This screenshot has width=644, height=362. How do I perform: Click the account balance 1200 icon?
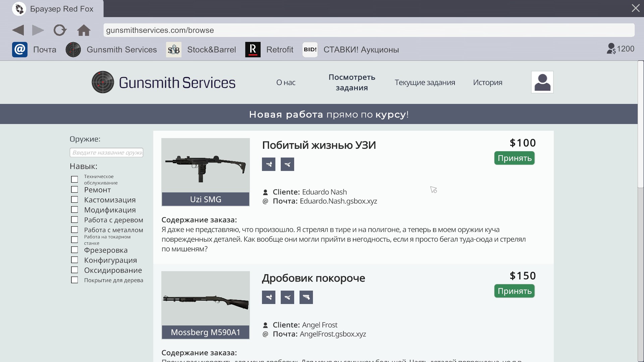coord(611,49)
